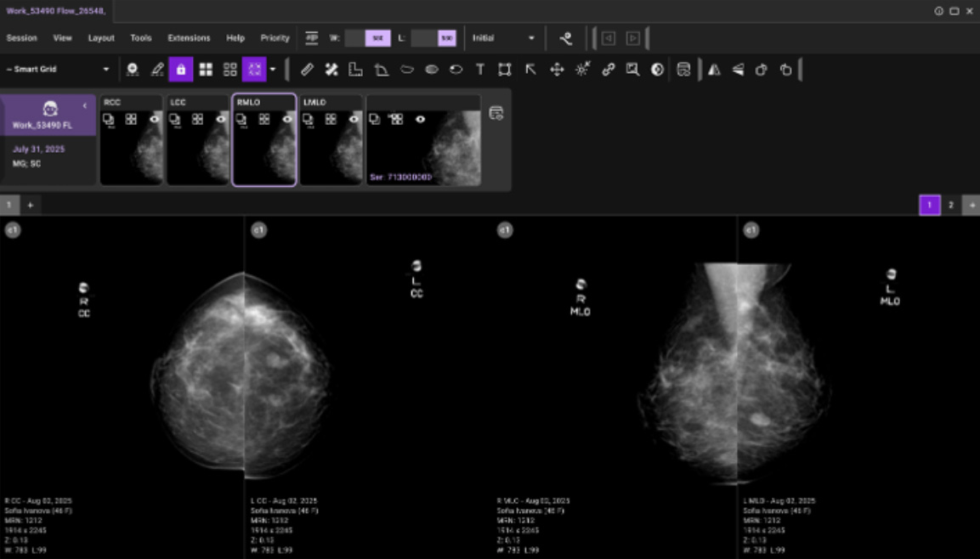Select the magnifier zoom region tool
980x559 pixels.
(x=632, y=70)
